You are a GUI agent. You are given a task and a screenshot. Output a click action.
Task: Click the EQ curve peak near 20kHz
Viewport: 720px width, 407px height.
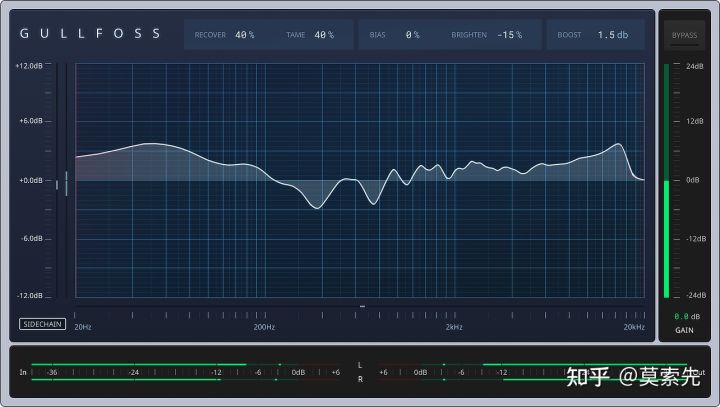pyautogui.click(x=619, y=144)
